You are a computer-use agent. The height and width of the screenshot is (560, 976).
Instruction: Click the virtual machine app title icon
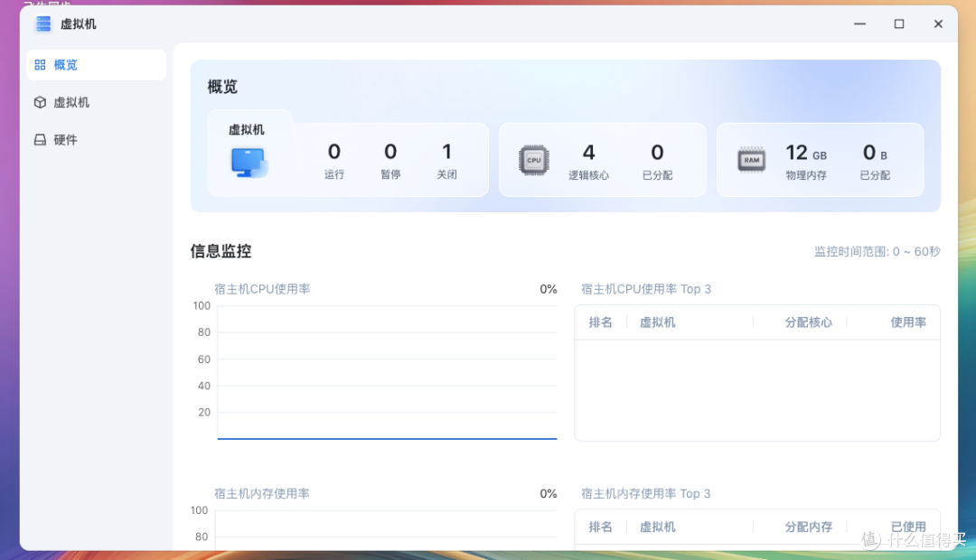pos(43,23)
